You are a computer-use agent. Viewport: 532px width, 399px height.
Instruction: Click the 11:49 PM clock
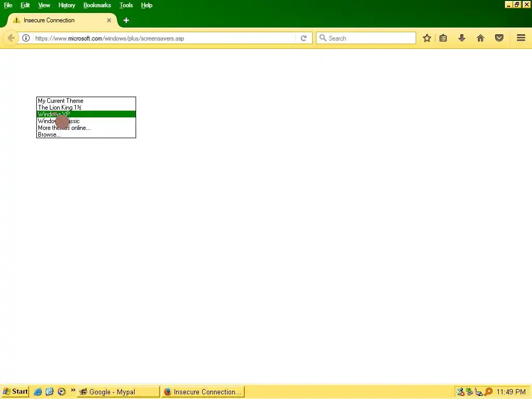click(511, 392)
